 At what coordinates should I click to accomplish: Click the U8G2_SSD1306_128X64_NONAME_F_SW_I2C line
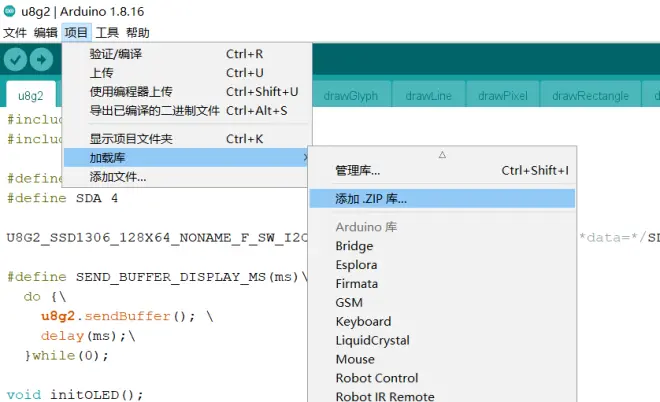(157, 238)
